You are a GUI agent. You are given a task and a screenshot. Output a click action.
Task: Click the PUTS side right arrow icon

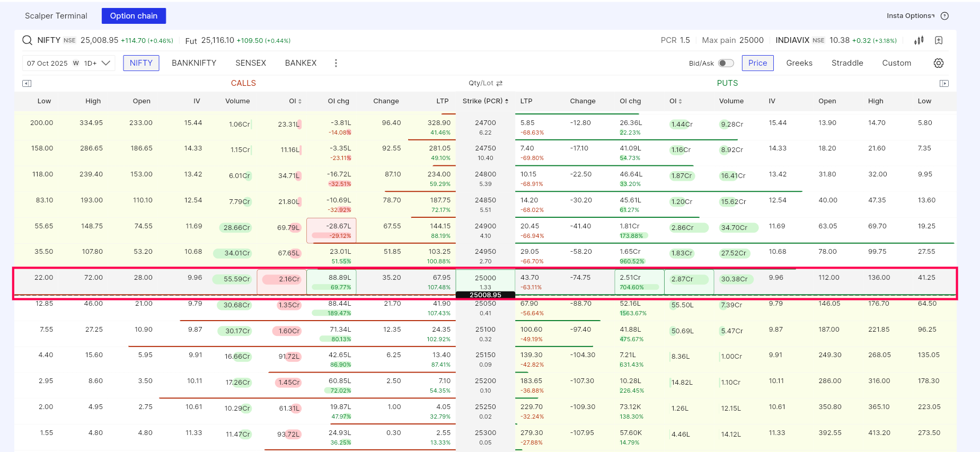pos(944,83)
